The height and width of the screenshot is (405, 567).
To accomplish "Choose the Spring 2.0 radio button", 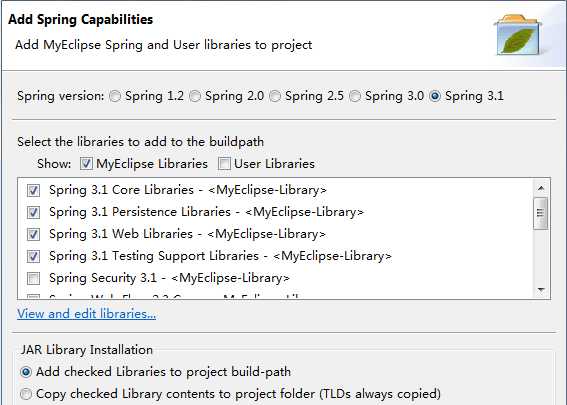I will (x=195, y=96).
